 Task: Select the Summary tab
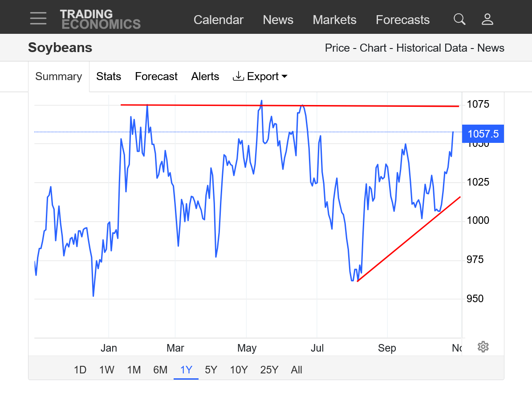(x=59, y=77)
